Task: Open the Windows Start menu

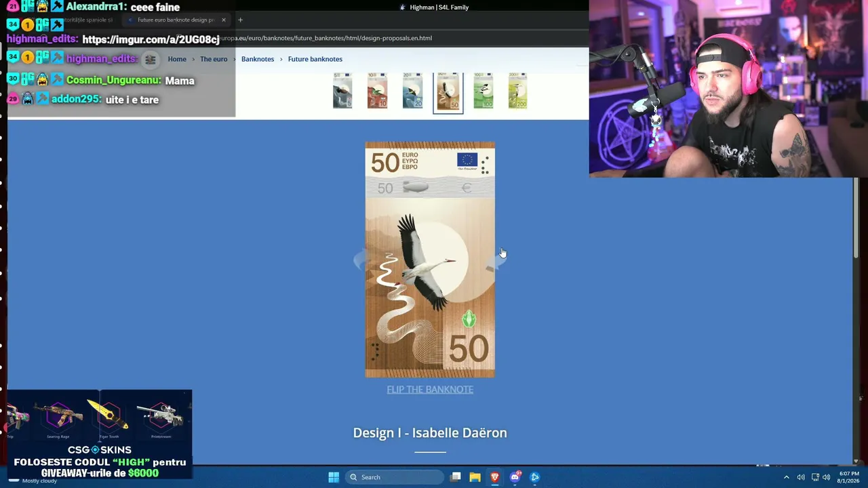Action: tap(334, 477)
